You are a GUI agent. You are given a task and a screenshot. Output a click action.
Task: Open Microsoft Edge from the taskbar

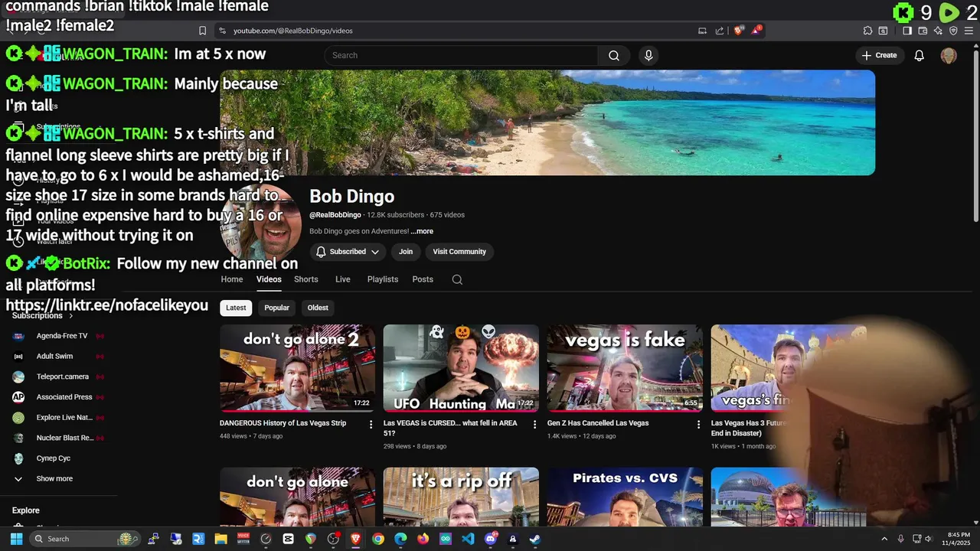(400, 539)
